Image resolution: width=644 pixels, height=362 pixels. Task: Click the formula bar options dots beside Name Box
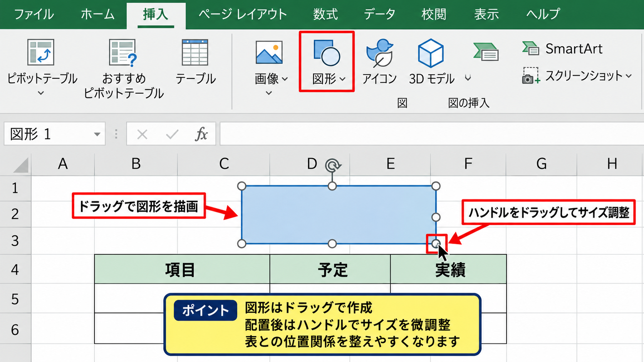click(x=116, y=134)
